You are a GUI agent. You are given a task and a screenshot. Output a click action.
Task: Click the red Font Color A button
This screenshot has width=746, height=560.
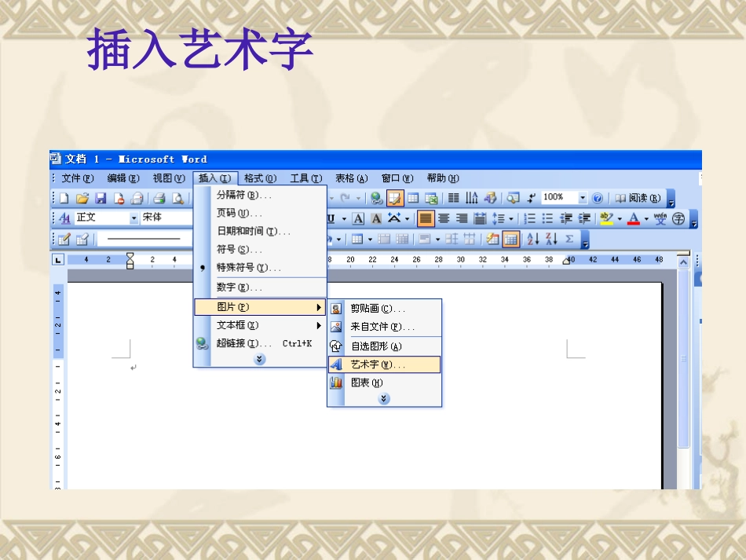[634, 218]
